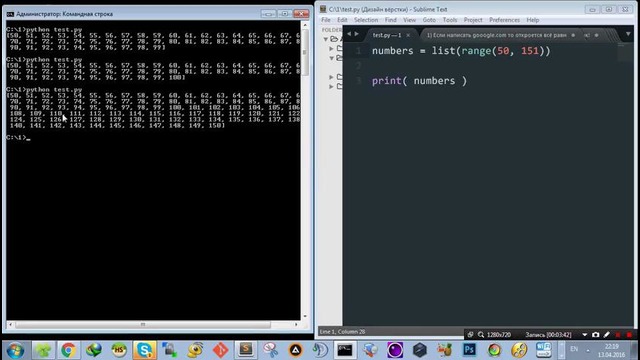Click line number 3 in the gutter

click(x=358, y=81)
